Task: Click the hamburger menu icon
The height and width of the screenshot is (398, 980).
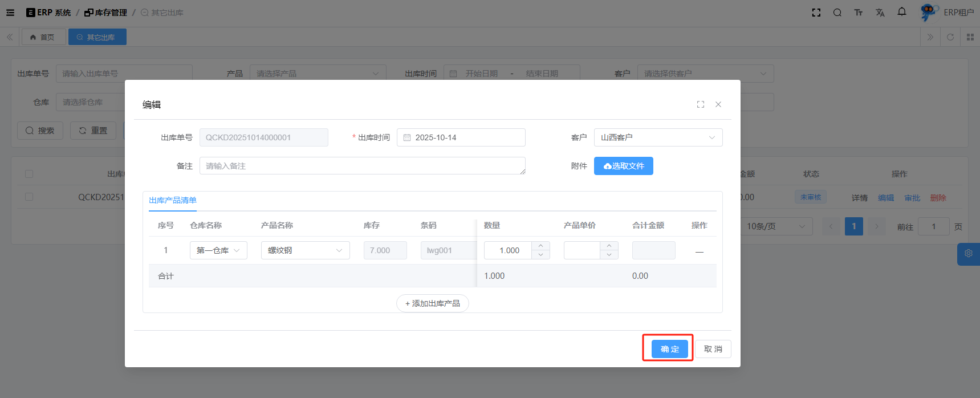Action: 10,13
